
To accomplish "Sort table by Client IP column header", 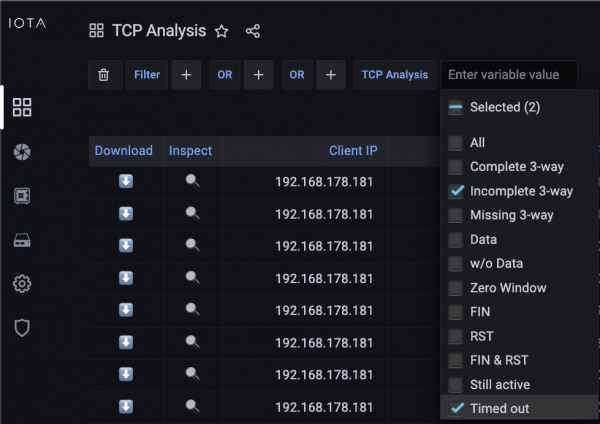I will click(x=353, y=151).
